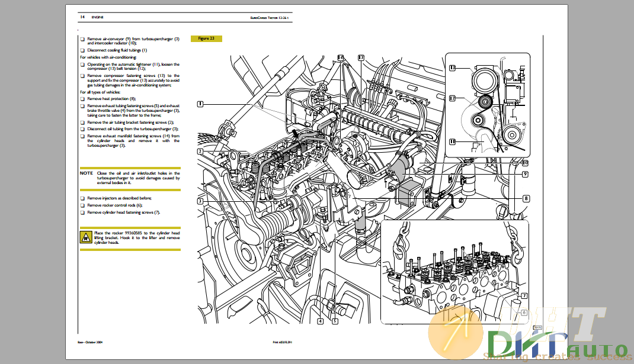Viewport: 634px width, 364px height.
Task: Click the 'Base - October 2004' footer text
Action: [90, 342]
